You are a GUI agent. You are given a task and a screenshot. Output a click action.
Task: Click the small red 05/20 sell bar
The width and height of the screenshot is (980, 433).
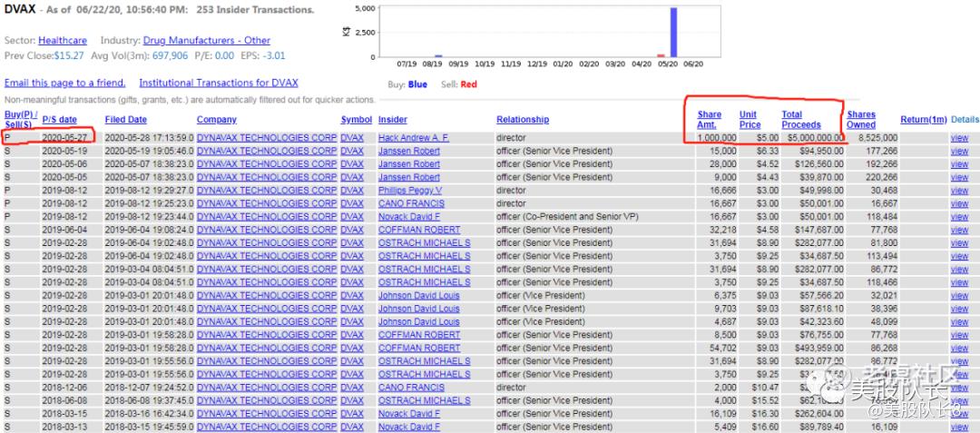pyautogui.click(x=661, y=55)
